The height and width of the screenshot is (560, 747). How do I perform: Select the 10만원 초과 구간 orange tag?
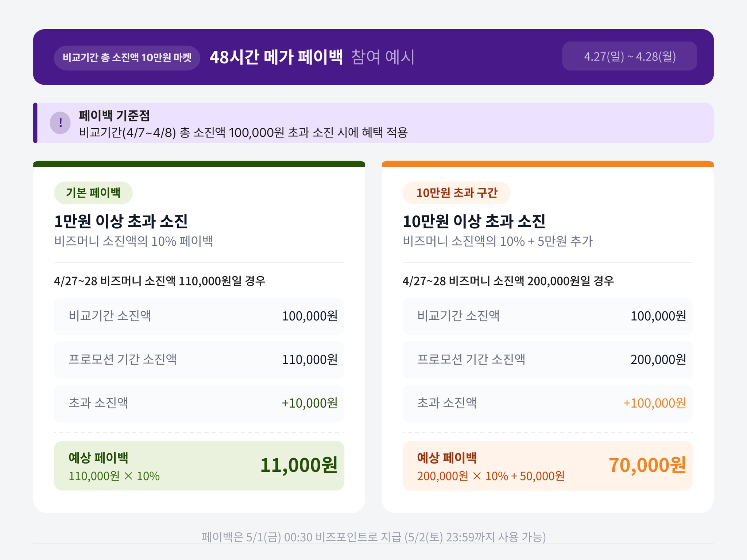[x=456, y=192]
